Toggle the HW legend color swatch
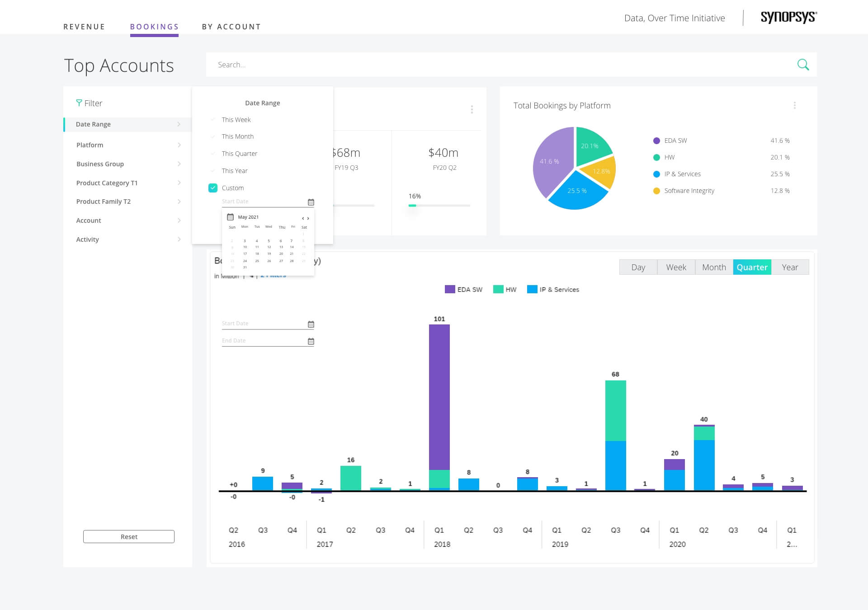Viewport: 868px width, 610px height. tap(498, 290)
